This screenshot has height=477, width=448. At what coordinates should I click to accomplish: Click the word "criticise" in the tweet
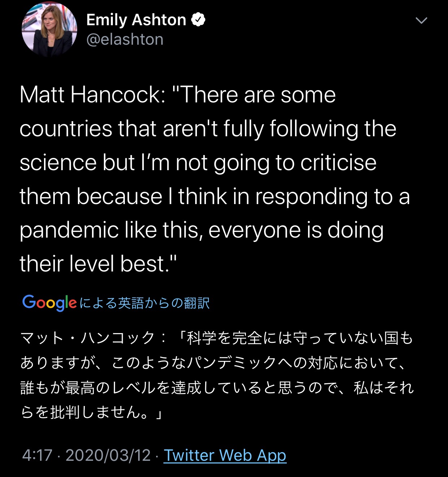(x=338, y=163)
